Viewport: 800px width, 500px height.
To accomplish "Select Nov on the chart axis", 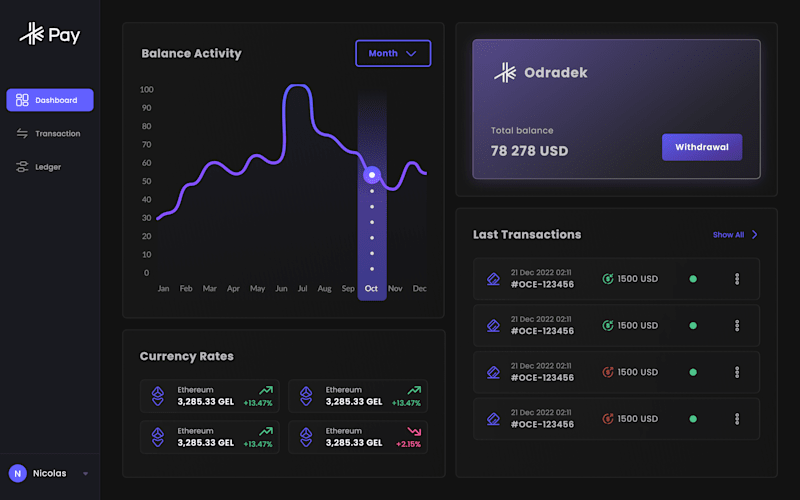I will [x=395, y=289].
